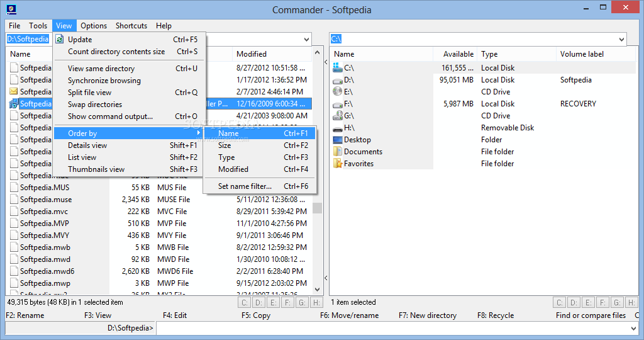Click the file icon beside Softpedia.muse

point(14,200)
